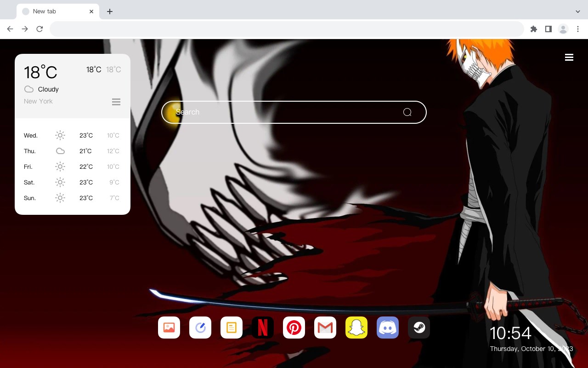The width and height of the screenshot is (588, 368).
Task: Open the Discord shortcut
Action: (388, 328)
